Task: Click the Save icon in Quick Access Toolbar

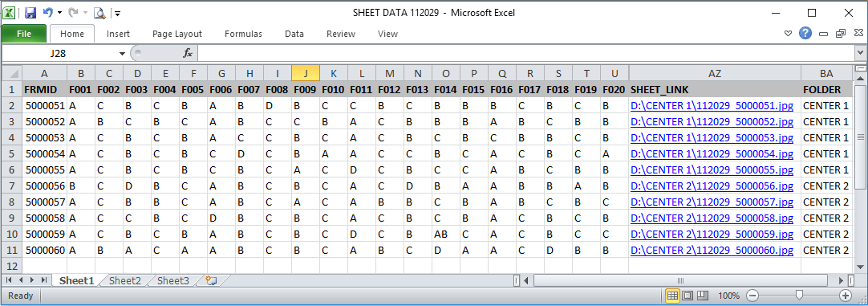Action: [x=30, y=12]
